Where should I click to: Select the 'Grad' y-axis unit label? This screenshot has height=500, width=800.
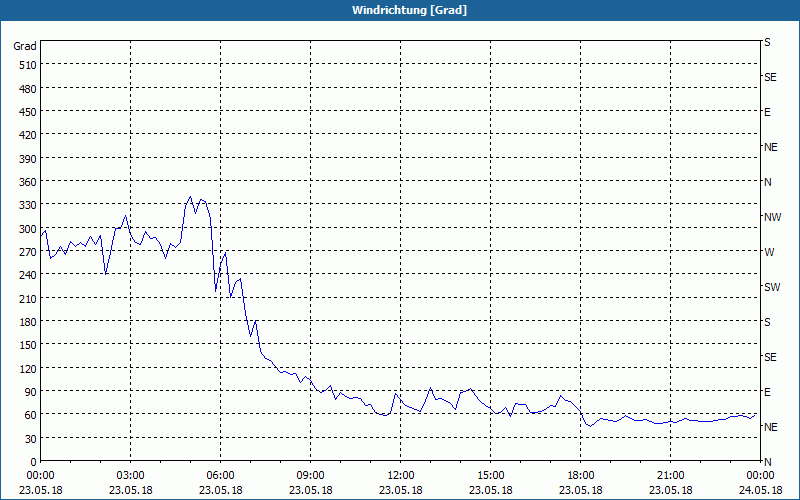(25, 46)
